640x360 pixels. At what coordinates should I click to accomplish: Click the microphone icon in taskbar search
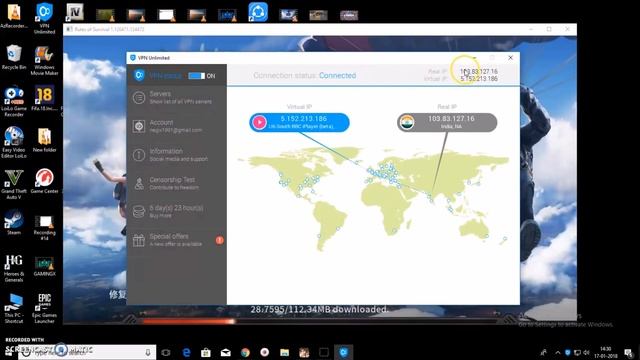tap(148, 352)
